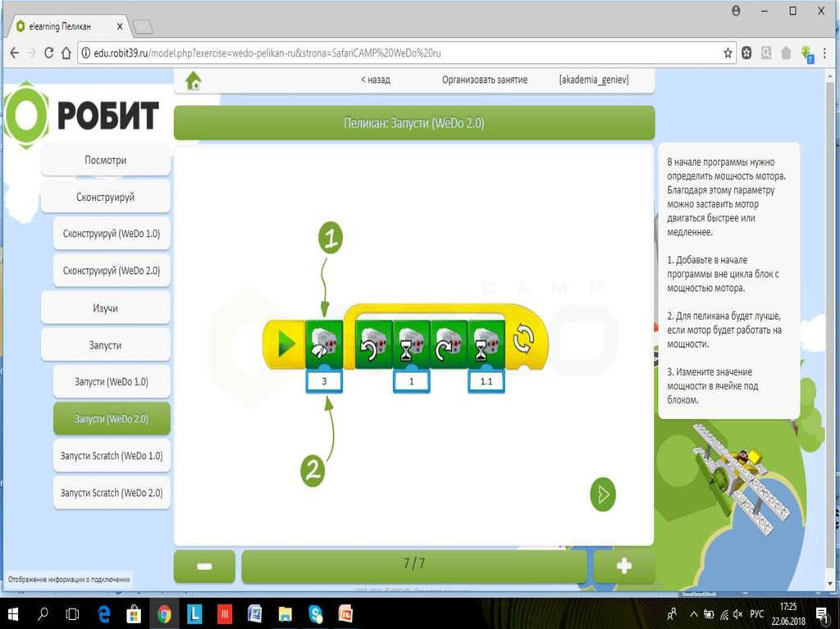Open Запусти (WeDo 1.0) item
The image size is (840, 629).
pos(112,382)
